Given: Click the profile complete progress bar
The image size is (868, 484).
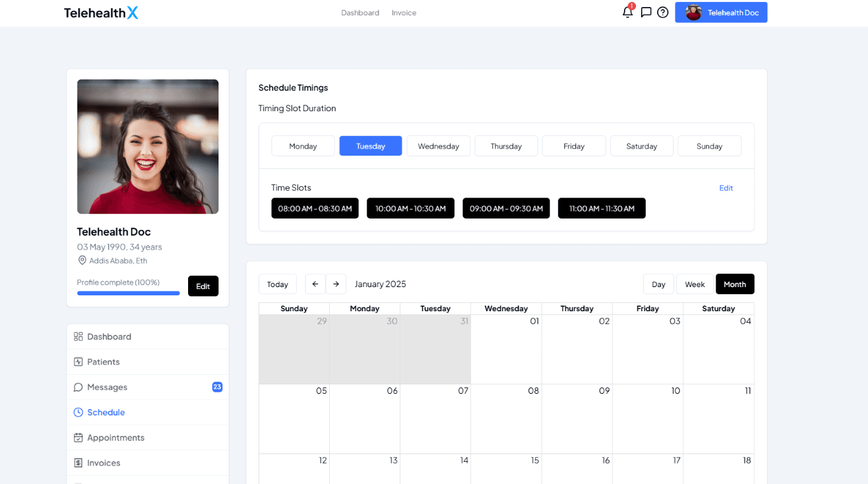Looking at the screenshot, I should point(128,293).
